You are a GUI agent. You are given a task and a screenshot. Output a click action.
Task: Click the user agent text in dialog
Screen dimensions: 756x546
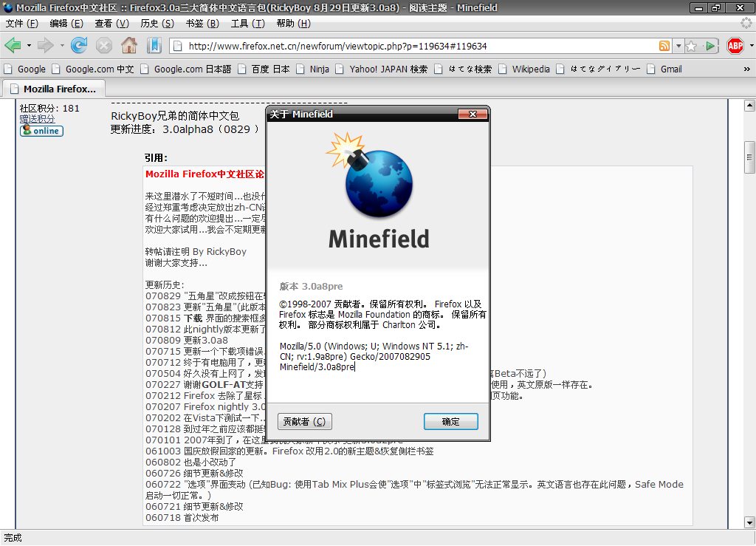coord(374,356)
